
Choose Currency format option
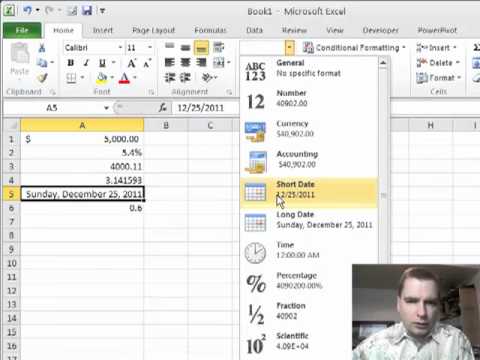click(309, 131)
